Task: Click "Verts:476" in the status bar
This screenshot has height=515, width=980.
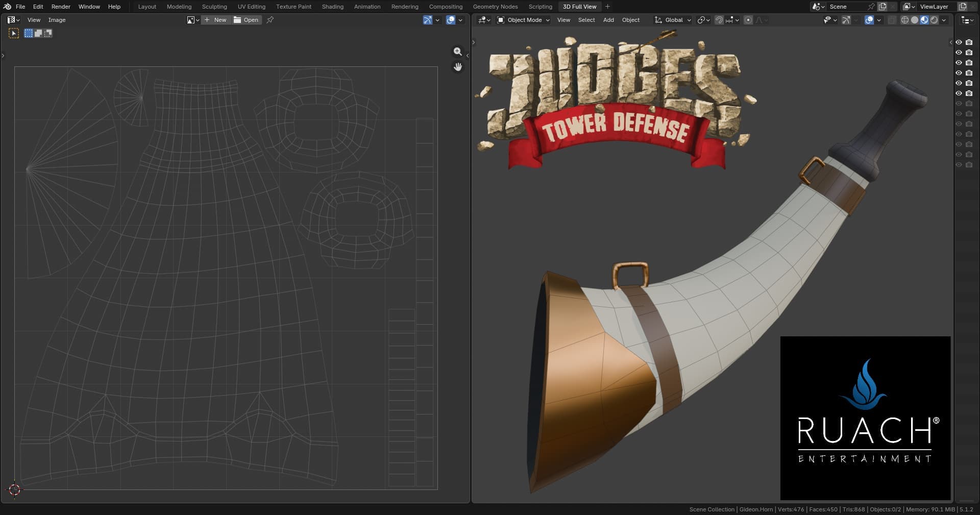Action: (791, 509)
